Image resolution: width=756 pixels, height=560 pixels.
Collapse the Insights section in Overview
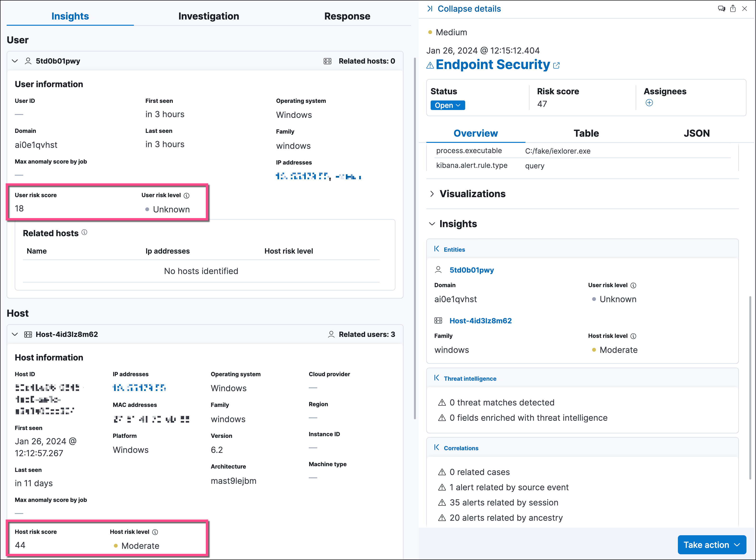[432, 224]
